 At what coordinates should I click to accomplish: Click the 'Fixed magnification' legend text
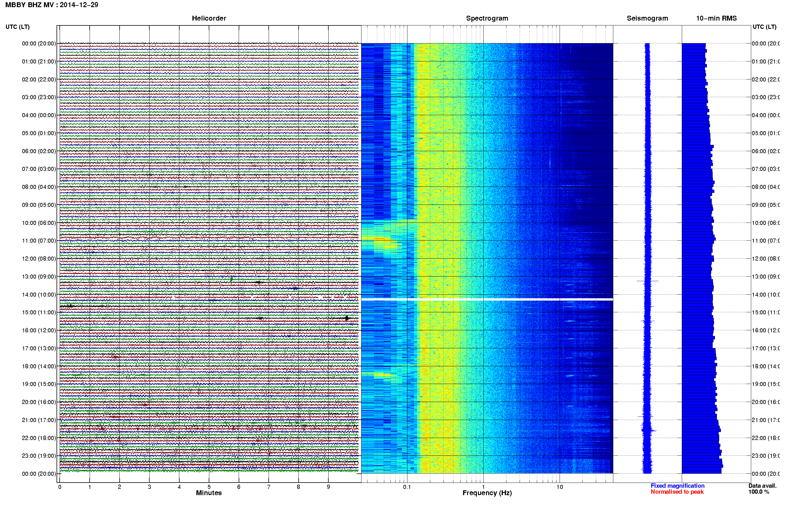point(678,486)
